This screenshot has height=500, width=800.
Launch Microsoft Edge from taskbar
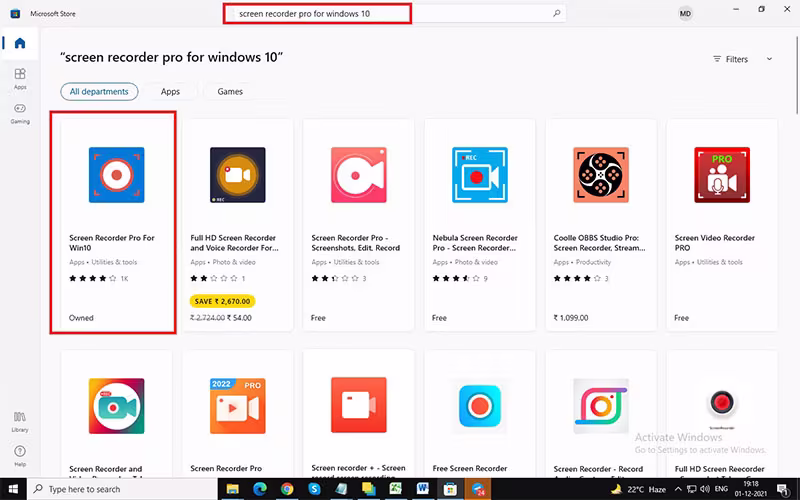click(260, 489)
